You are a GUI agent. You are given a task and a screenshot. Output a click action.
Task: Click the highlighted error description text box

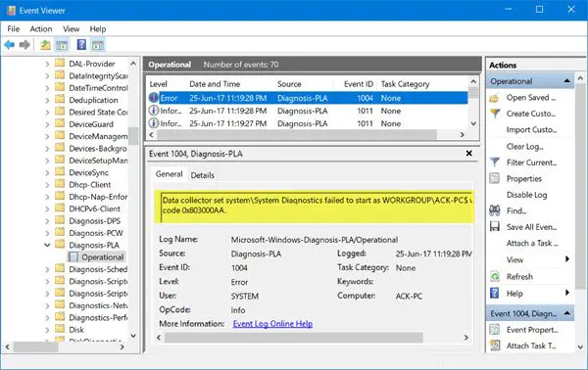pos(315,207)
